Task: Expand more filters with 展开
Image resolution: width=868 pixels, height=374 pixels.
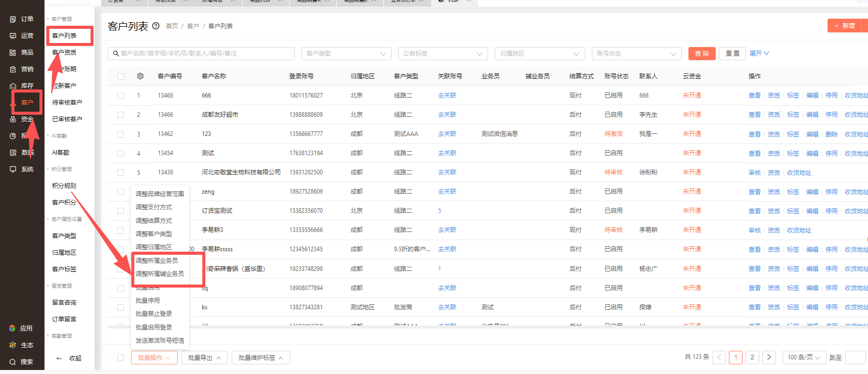Action: tap(759, 54)
